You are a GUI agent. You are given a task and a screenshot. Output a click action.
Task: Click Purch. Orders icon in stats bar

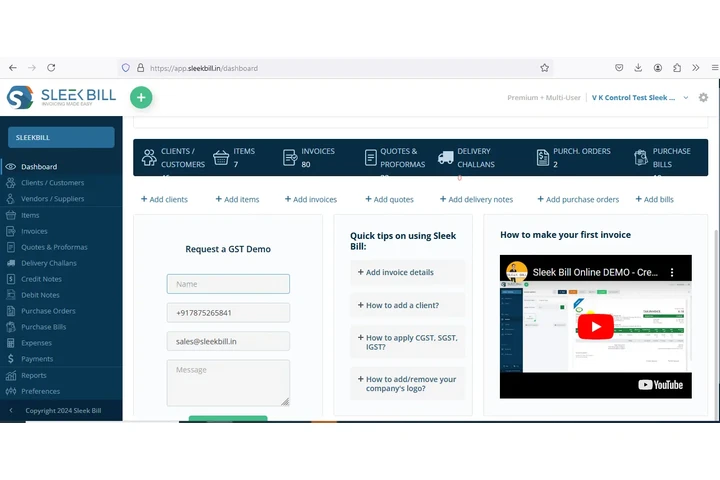click(542, 158)
